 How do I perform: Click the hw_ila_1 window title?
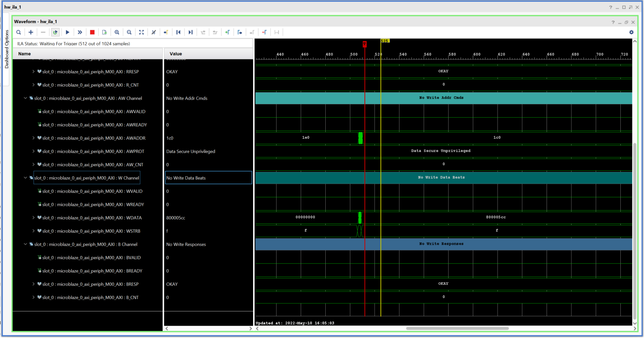click(x=13, y=7)
